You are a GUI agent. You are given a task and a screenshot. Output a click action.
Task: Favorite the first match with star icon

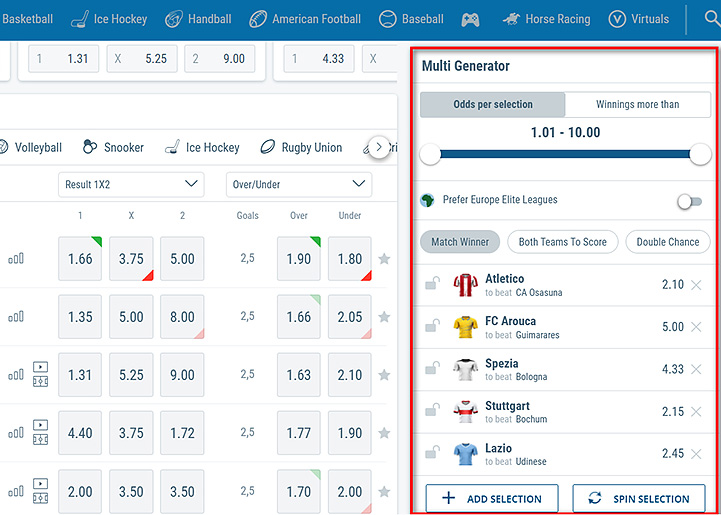pyautogui.click(x=384, y=259)
